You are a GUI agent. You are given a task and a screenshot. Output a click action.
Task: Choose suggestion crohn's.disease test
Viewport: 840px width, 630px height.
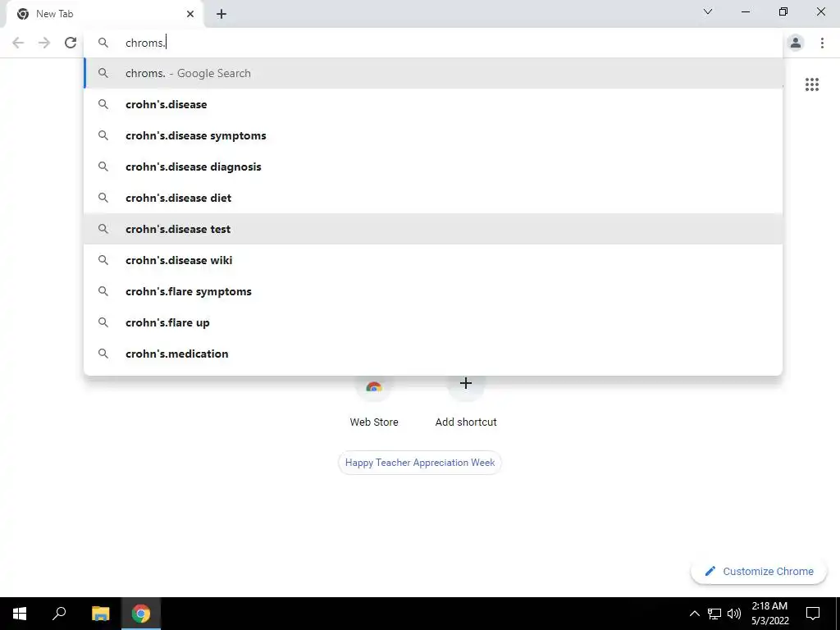tap(433, 229)
